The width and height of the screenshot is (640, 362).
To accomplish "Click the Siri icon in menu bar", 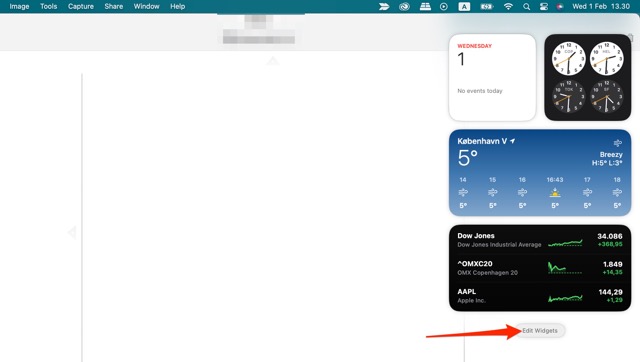I will (x=560, y=7).
